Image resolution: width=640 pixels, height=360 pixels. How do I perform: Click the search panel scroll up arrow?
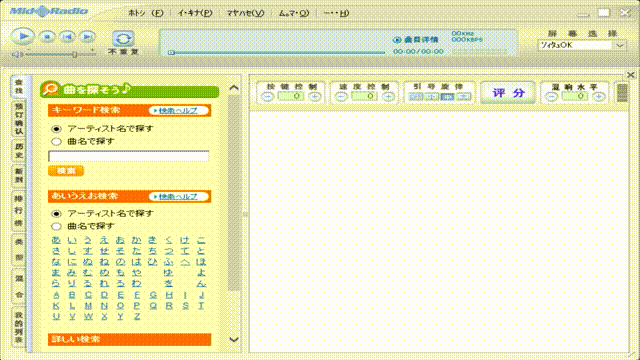(234, 88)
